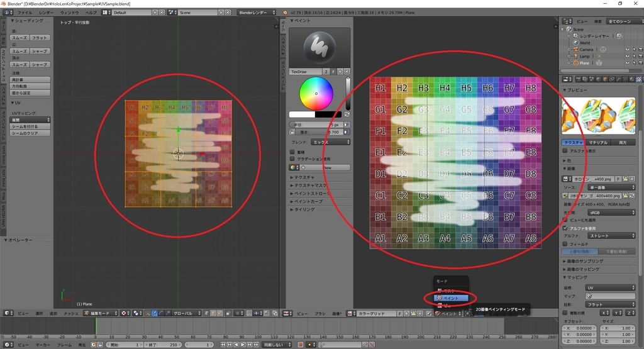The image size is (644, 349).
Task: Unlink the カラーグリッド image with X icon
Action: click(x=419, y=313)
